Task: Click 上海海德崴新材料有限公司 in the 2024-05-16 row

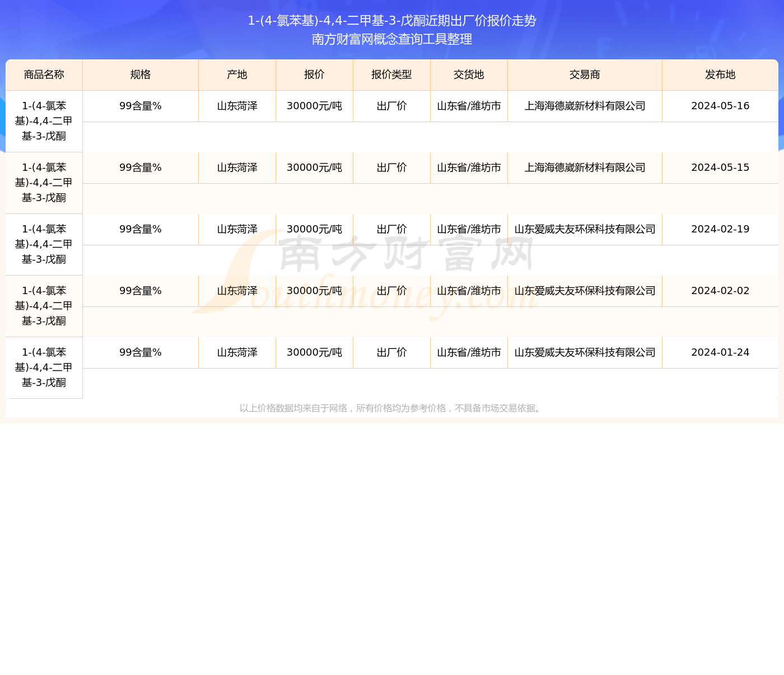Action: tap(585, 106)
